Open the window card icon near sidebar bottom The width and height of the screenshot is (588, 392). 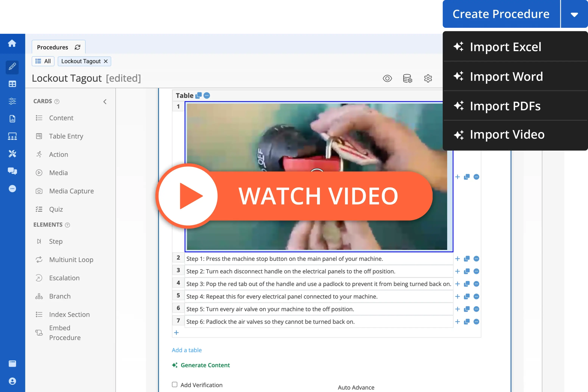12,364
